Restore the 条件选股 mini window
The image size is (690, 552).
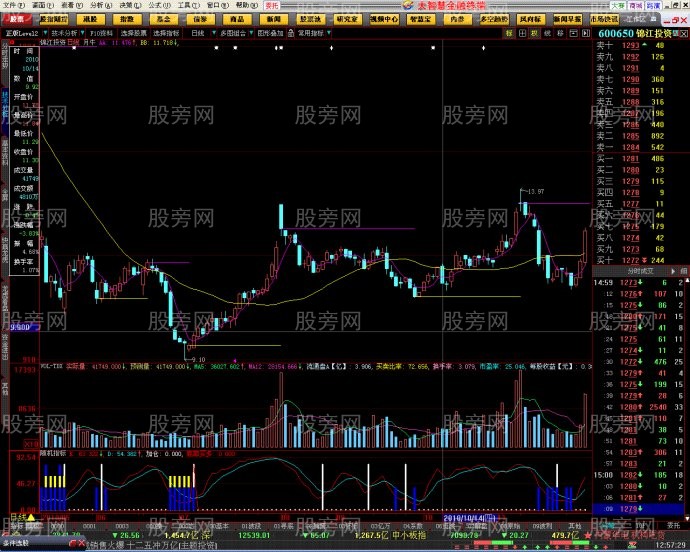[73, 544]
